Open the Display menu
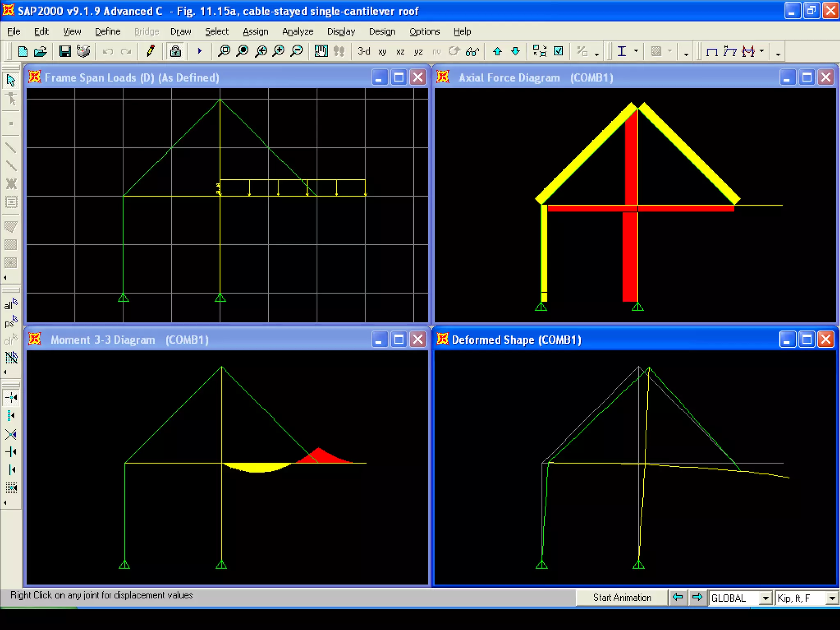The image size is (840, 630). click(x=341, y=32)
